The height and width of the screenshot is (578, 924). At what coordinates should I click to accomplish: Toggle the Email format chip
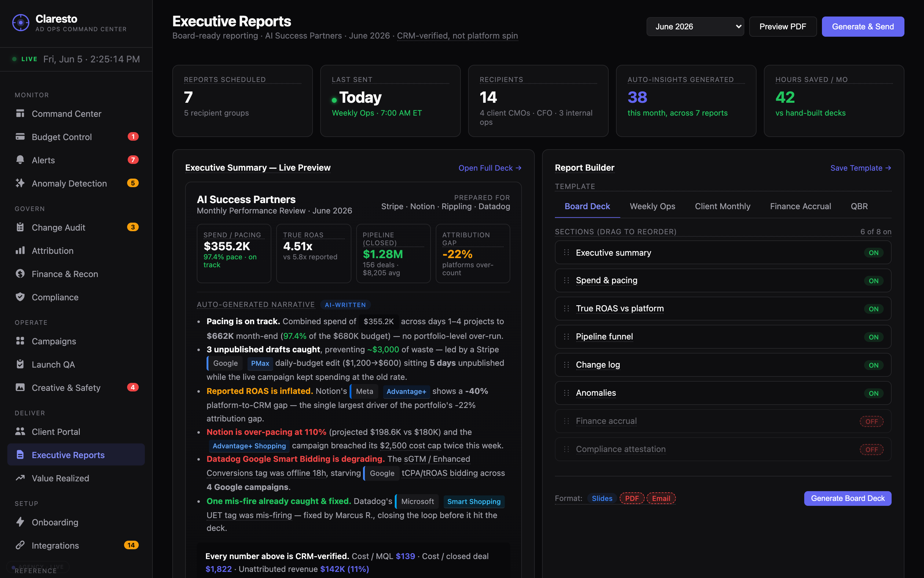pos(661,498)
